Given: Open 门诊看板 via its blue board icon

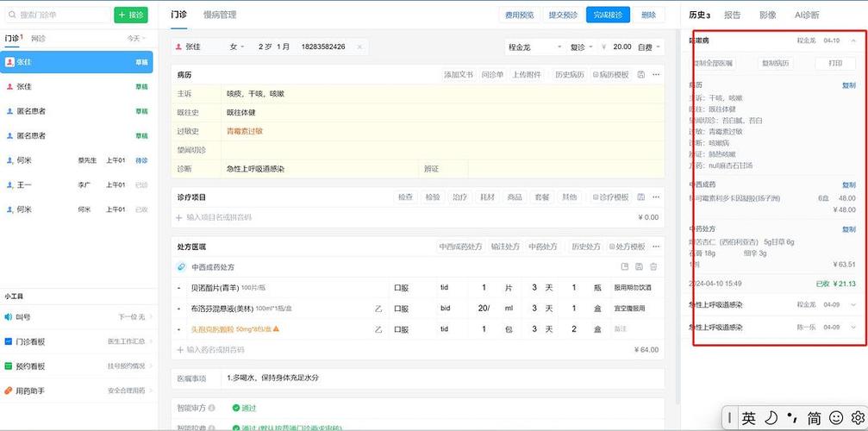Looking at the screenshot, I should (x=9, y=341).
